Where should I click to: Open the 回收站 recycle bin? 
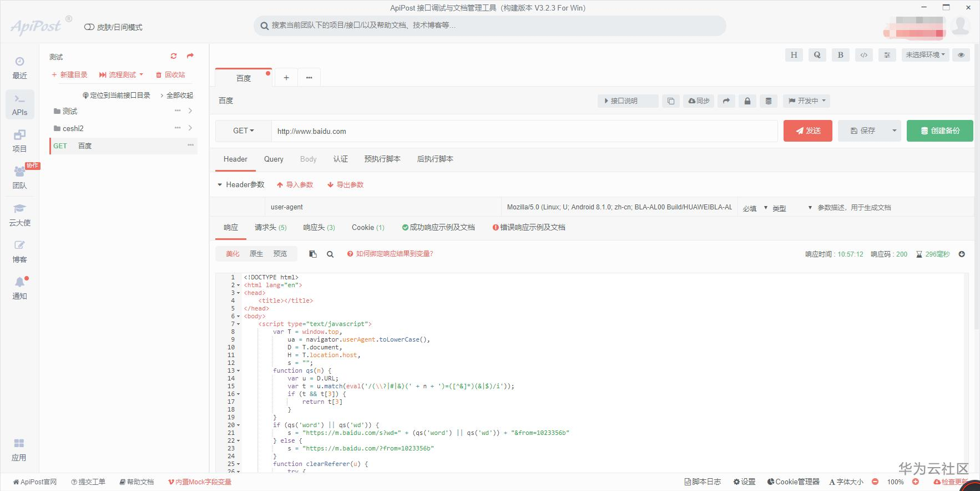tap(170, 74)
